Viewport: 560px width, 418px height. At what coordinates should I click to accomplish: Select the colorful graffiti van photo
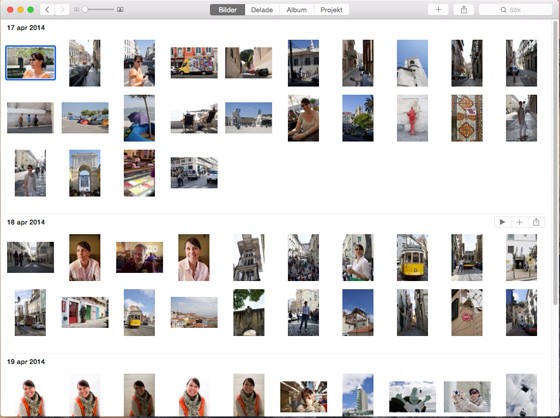[194, 63]
